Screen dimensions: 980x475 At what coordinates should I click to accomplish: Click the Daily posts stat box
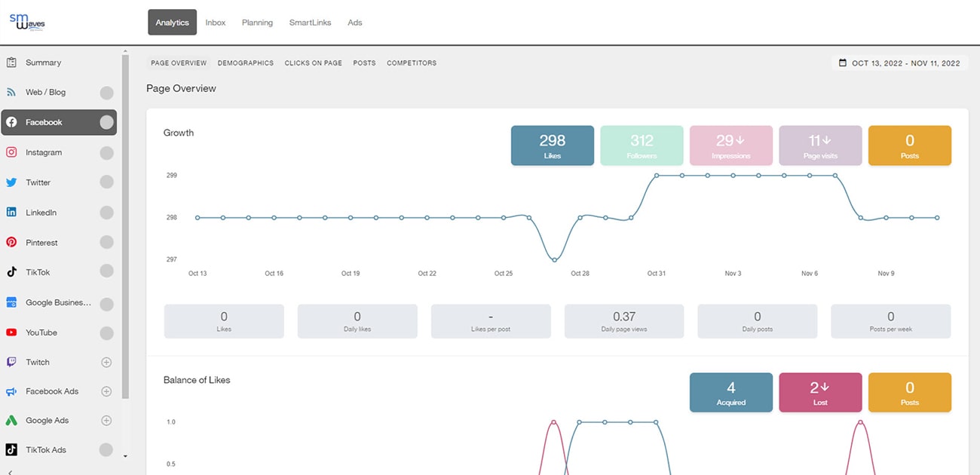coord(758,321)
